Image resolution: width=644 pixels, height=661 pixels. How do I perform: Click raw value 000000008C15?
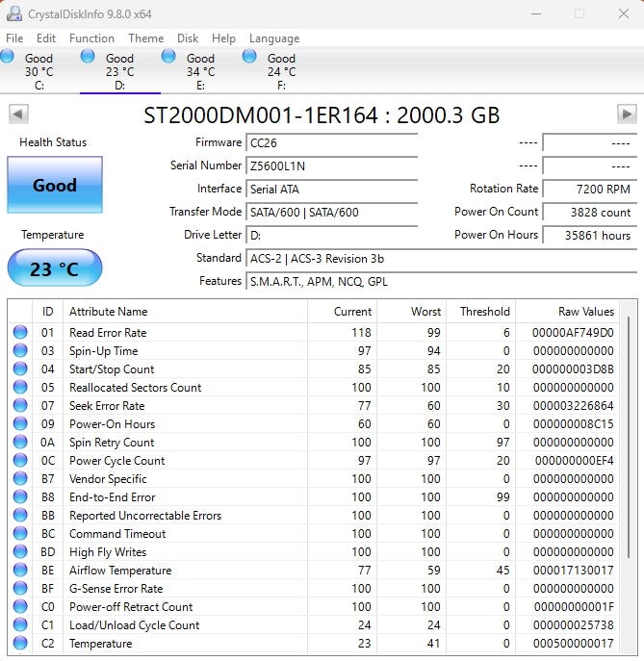tap(573, 423)
